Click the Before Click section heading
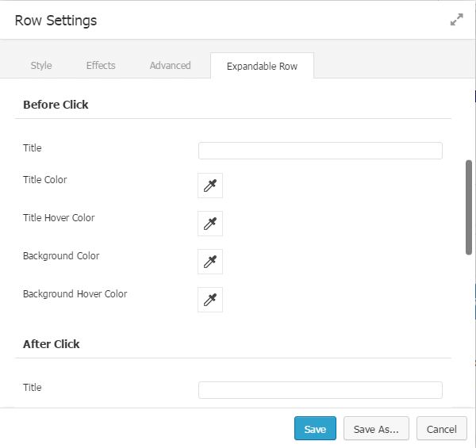Image resolution: width=476 pixels, height=448 pixels. tap(56, 105)
